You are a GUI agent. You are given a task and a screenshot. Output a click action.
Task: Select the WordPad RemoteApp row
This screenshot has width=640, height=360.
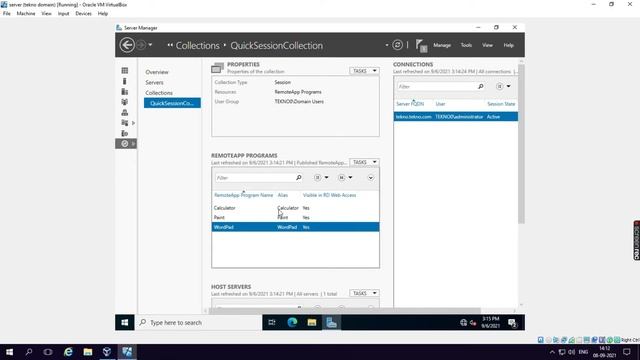click(x=296, y=227)
